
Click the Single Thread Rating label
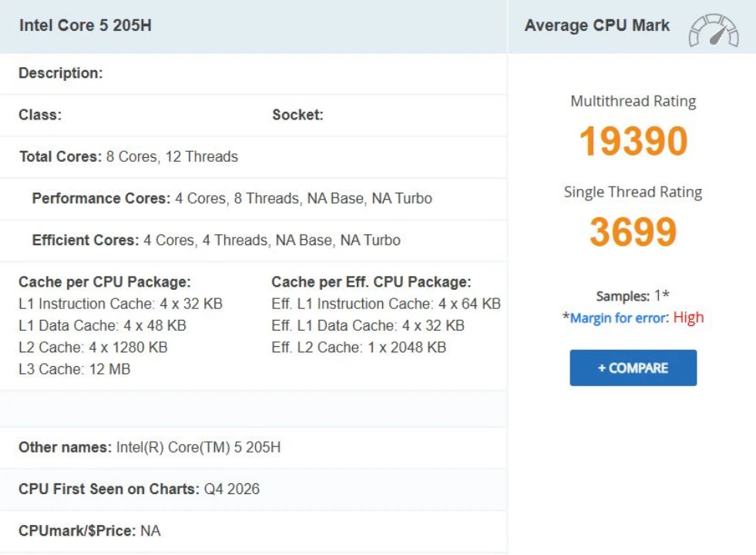(633, 192)
